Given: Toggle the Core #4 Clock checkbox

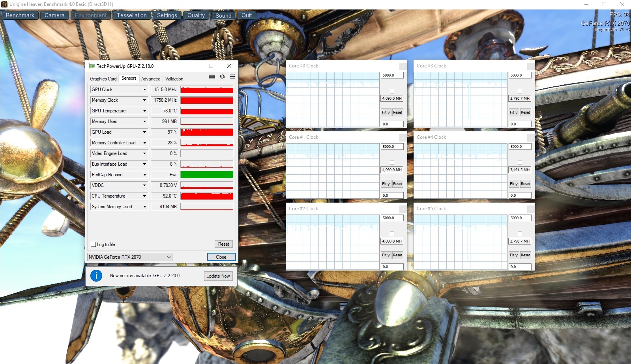Looking at the screenshot, I should (x=520, y=162).
